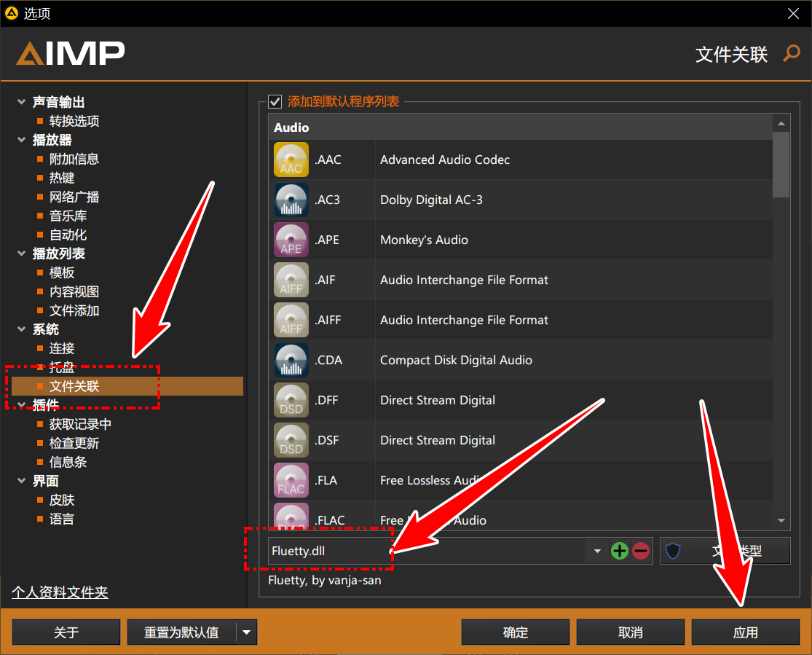Open 信息条 settings page
The width and height of the screenshot is (812, 655).
pos(68,462)
